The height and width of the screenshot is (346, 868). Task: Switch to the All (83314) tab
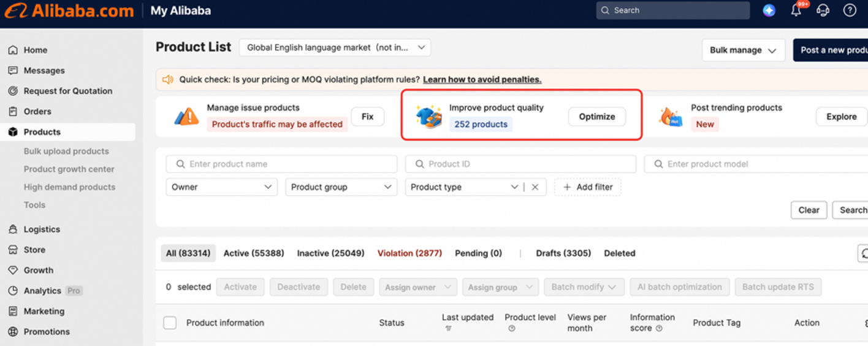coord(188,253)
